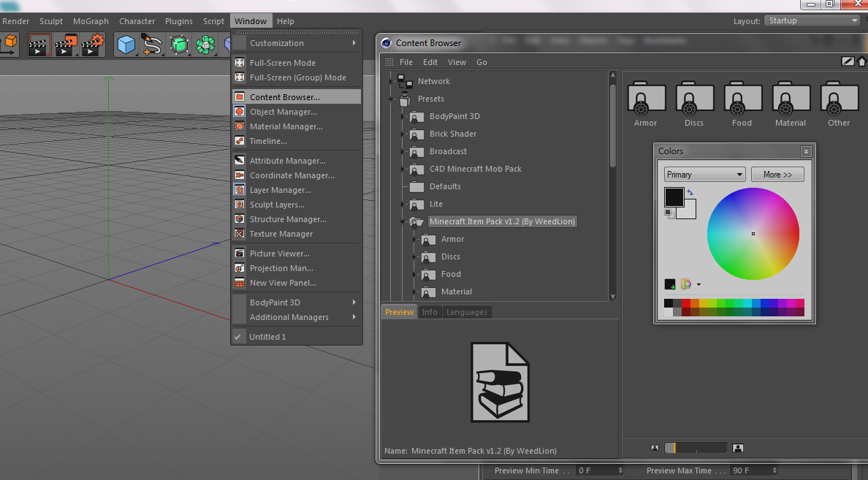Open the Layout Startup dropdown
This screenshot has height=480, width=868.
click(812, 20)
